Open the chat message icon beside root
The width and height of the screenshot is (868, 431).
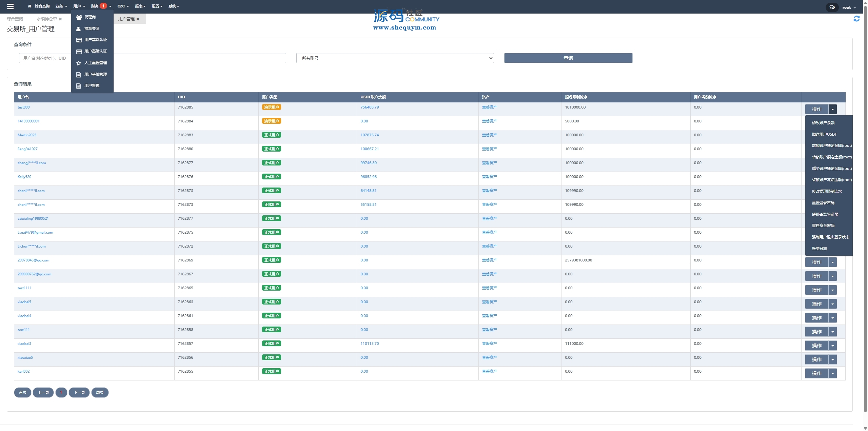click(x=832, y=7)
